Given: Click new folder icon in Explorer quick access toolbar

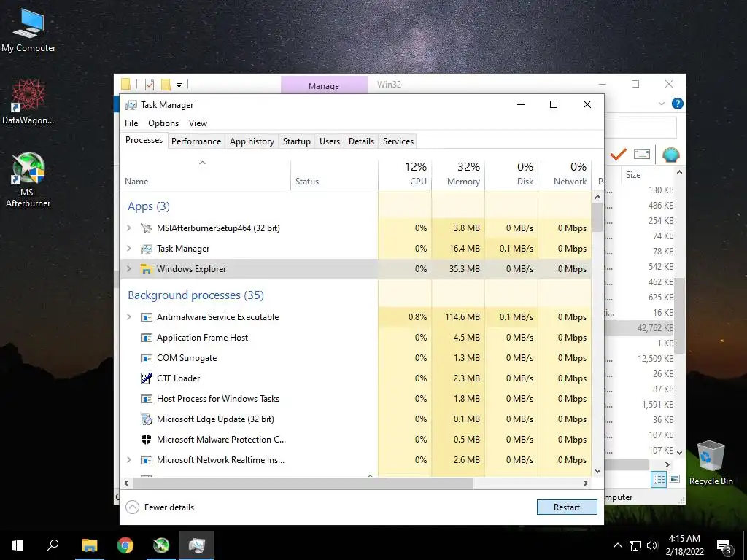Looking at the screenshot, I should 166,85.
